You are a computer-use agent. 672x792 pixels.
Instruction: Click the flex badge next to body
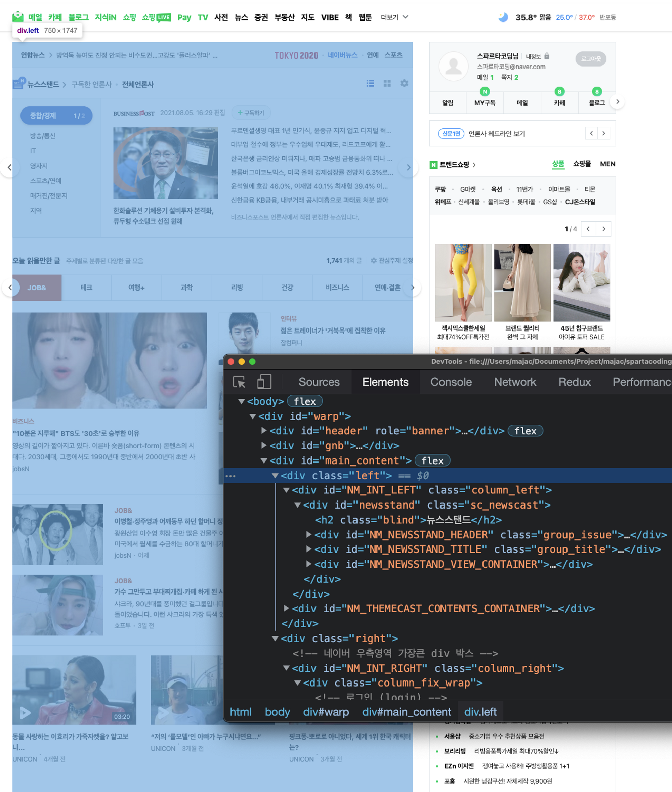(305, 401)
